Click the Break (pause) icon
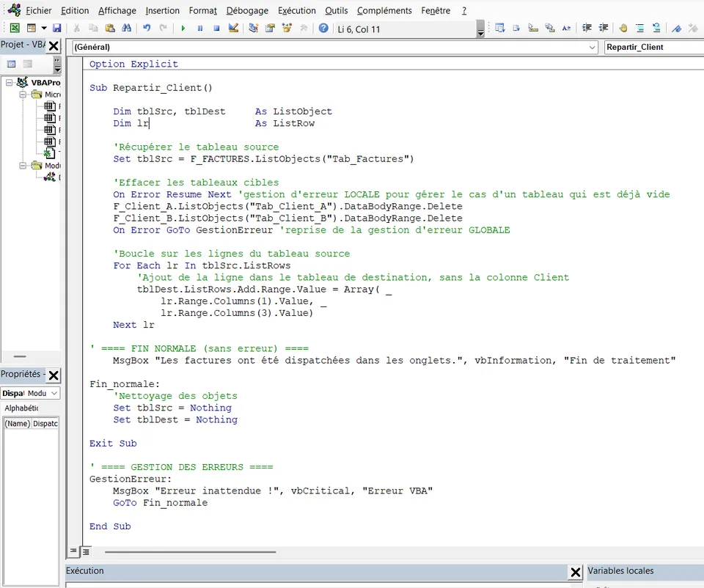The image size is (704, 588). click(199, 28)
